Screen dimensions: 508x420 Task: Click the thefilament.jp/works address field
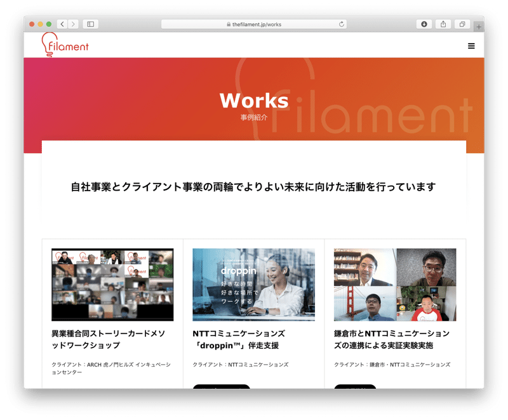pos(254,24)
